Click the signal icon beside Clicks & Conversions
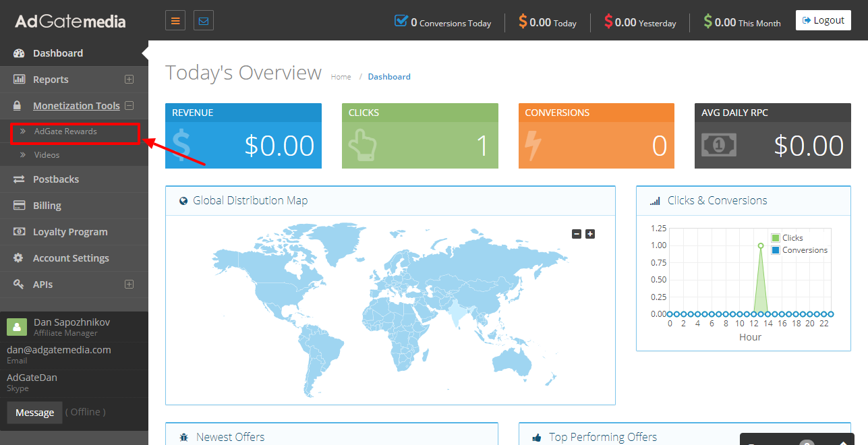Image resolution: width=868 pixels, height=445 pixels. click(x=655, y=201)
